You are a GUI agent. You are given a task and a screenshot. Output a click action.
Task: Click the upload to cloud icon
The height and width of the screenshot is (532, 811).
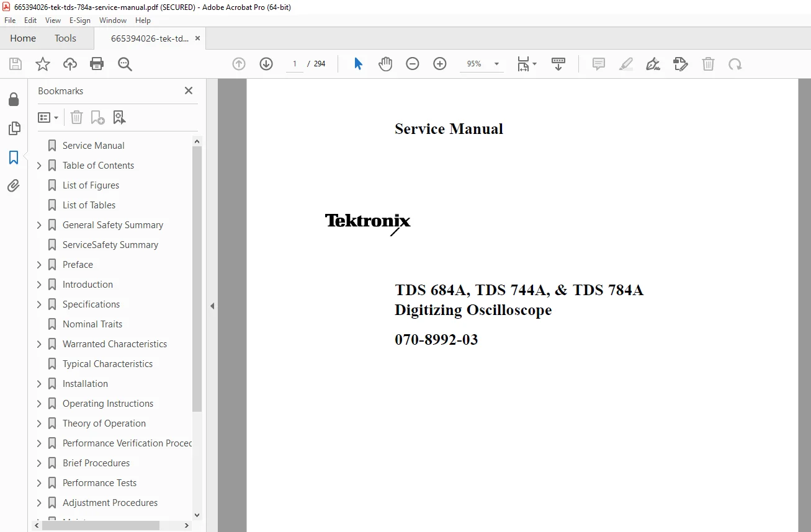70,64
